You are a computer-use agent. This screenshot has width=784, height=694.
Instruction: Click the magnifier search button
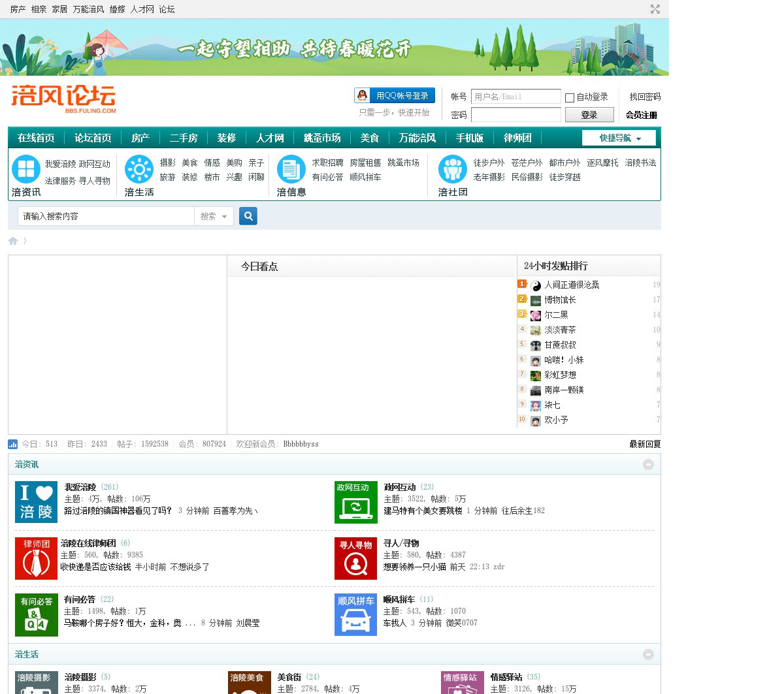tap(248, 216)
